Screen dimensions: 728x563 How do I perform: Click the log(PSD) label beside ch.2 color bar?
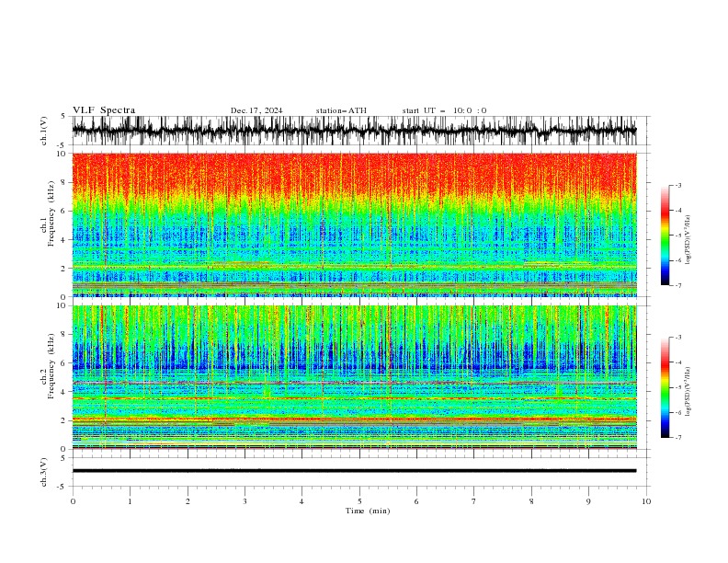click(x=688, y=391)
